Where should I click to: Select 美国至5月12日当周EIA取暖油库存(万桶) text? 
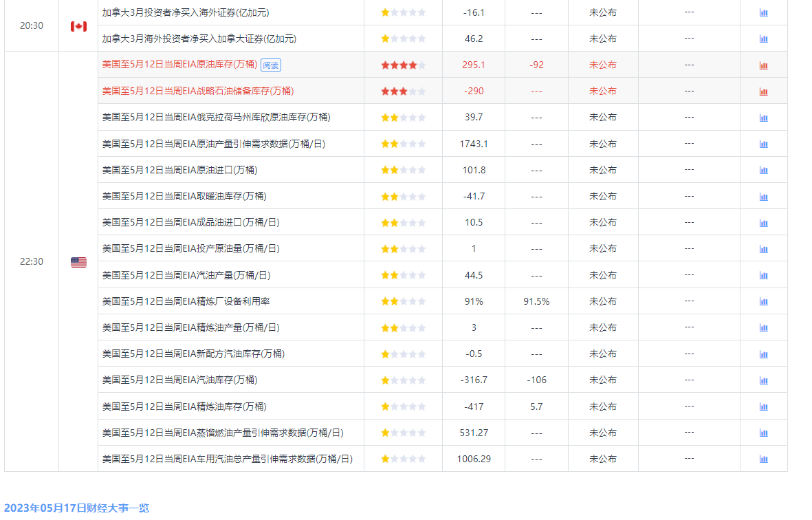coord(184,196)
